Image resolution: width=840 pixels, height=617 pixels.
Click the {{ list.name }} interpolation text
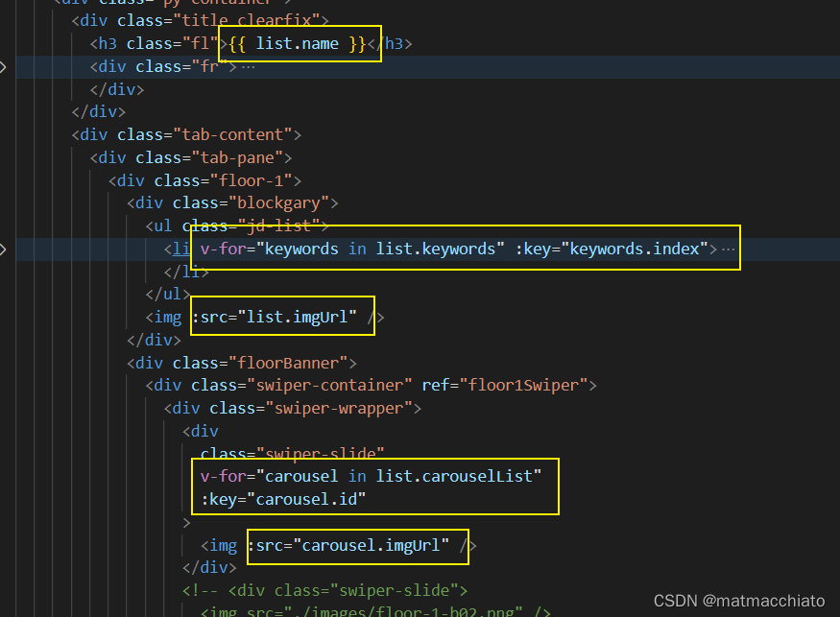point(298,43)
